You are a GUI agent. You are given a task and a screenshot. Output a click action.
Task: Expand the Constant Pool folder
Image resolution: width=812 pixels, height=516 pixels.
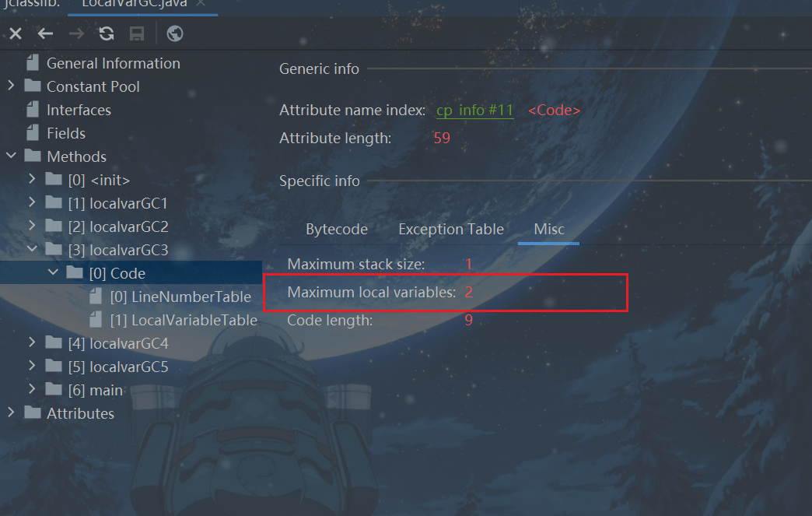pyautogui.click(x=11, y=86)
